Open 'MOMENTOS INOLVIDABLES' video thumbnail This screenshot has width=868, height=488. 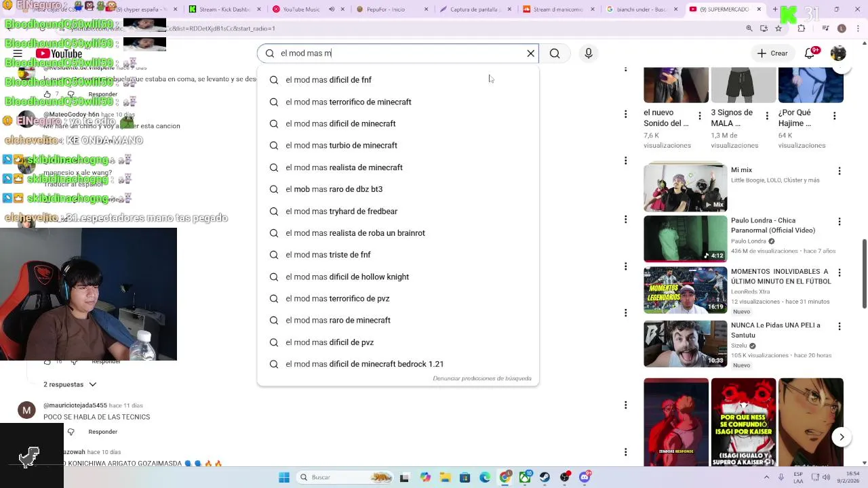click(x=685, y=290)
